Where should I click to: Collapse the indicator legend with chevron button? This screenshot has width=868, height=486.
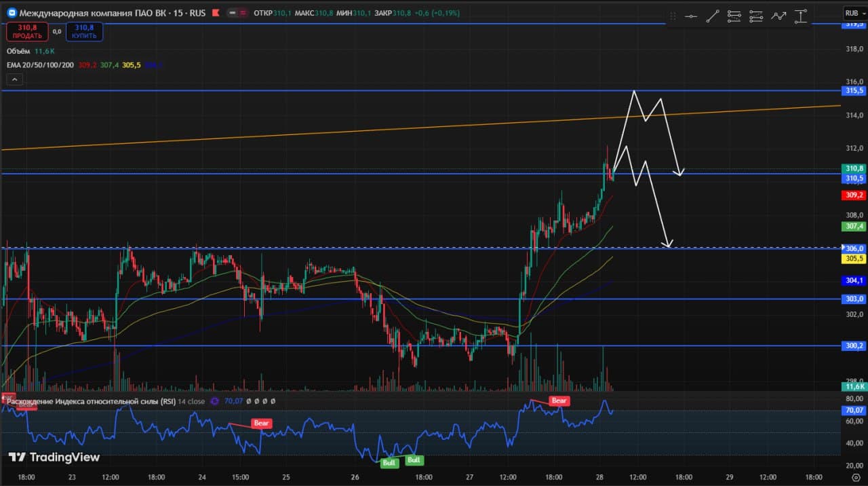coord(14,79)
